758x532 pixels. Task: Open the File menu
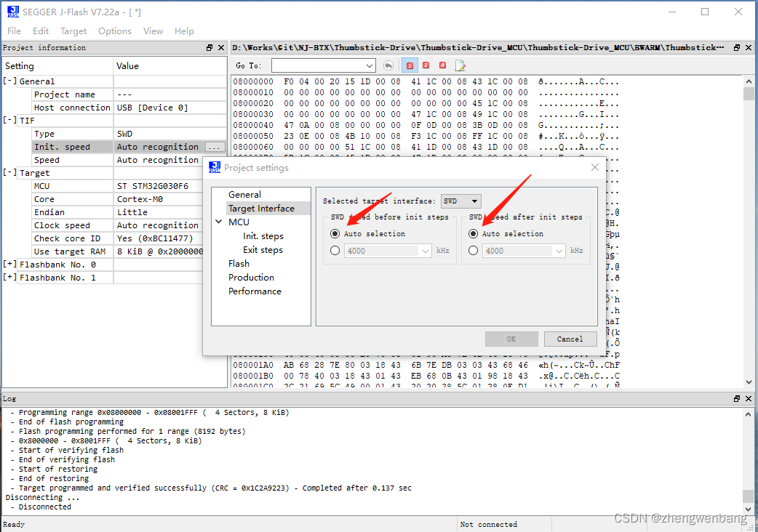(x=14, y=31)
